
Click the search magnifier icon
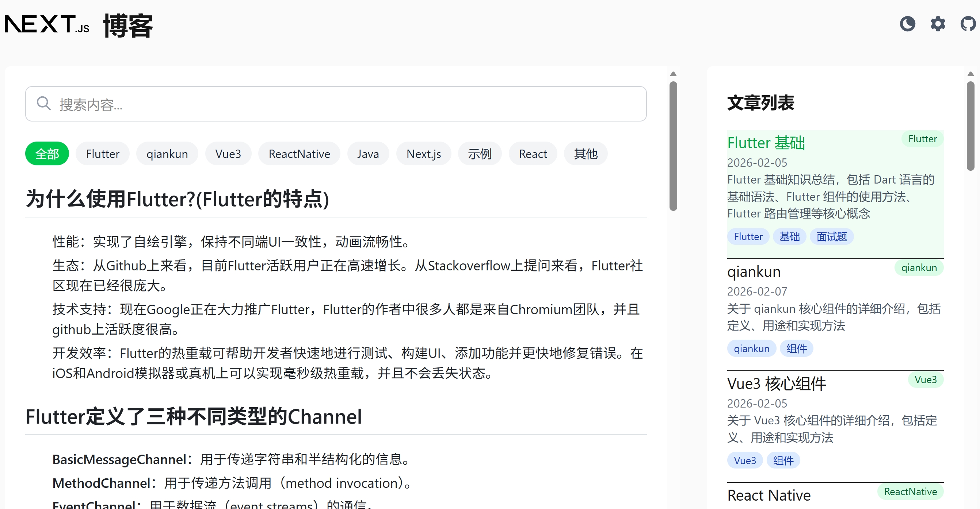[x=44, y=103]
